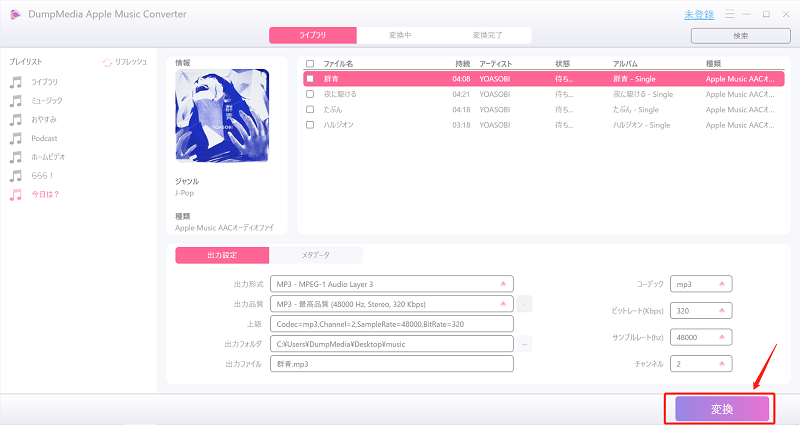Click the 出力フォルダ path field
The height and width of the screenshot is (425, 800).
click(392, 344)
